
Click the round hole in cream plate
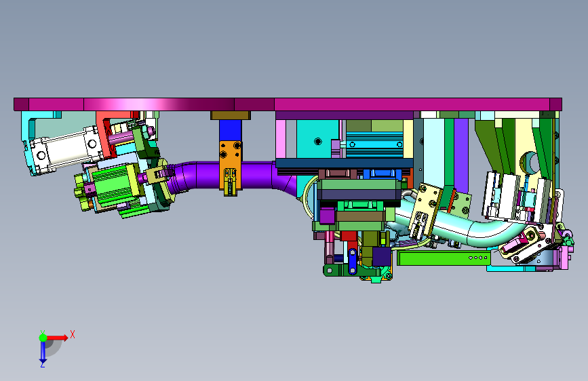click(530, 162)
